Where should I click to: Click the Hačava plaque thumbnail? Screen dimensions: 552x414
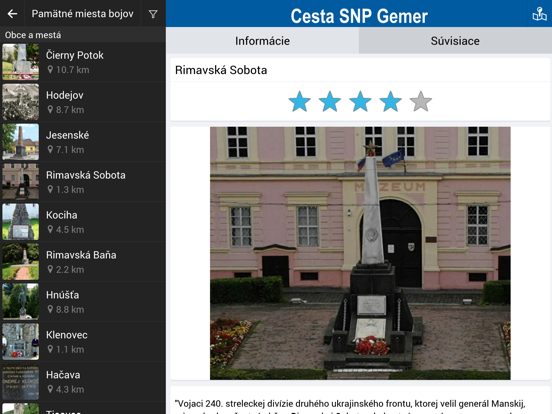(21, 382)
